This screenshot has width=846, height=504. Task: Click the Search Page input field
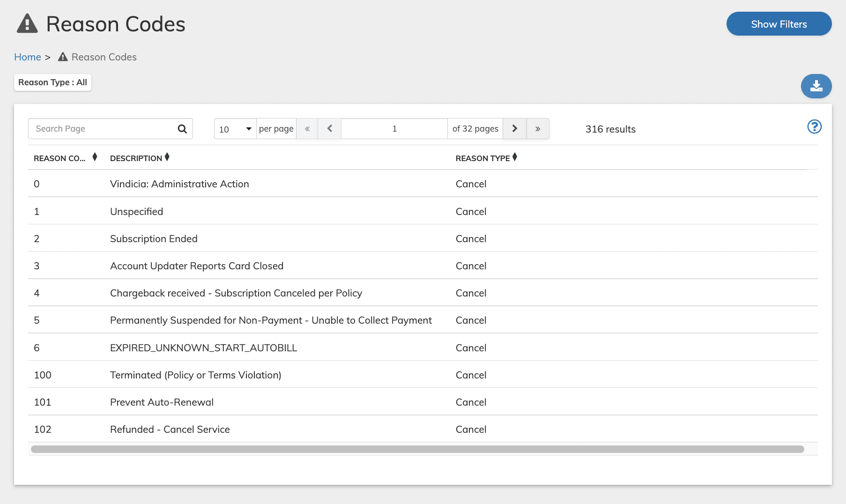tap(103, 129)
